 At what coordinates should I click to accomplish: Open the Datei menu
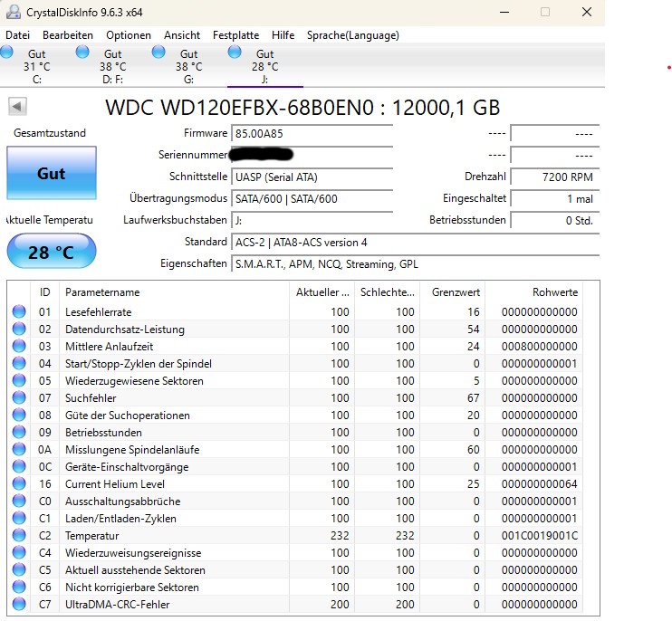17,35
